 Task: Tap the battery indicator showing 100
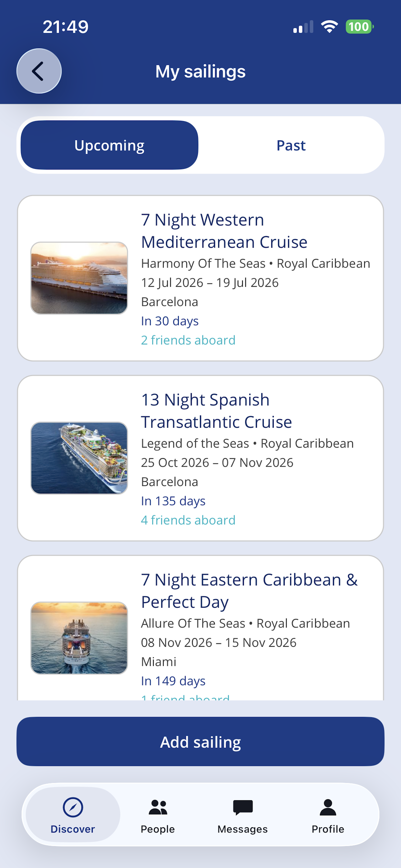(359, 26)
